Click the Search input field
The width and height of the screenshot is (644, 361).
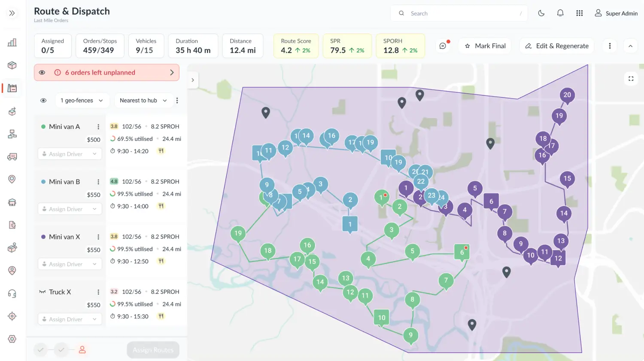click(x=459, y=13)
